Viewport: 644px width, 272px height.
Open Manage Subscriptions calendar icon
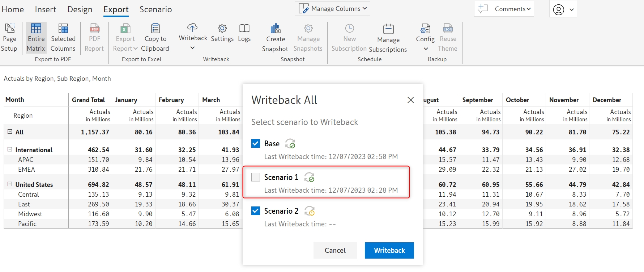[x=388, y=29]
